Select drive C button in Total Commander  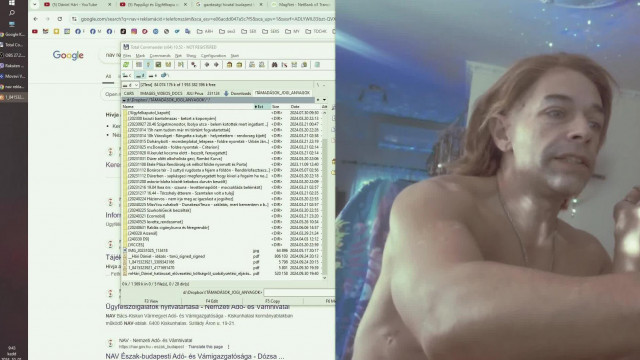(127, 76)
